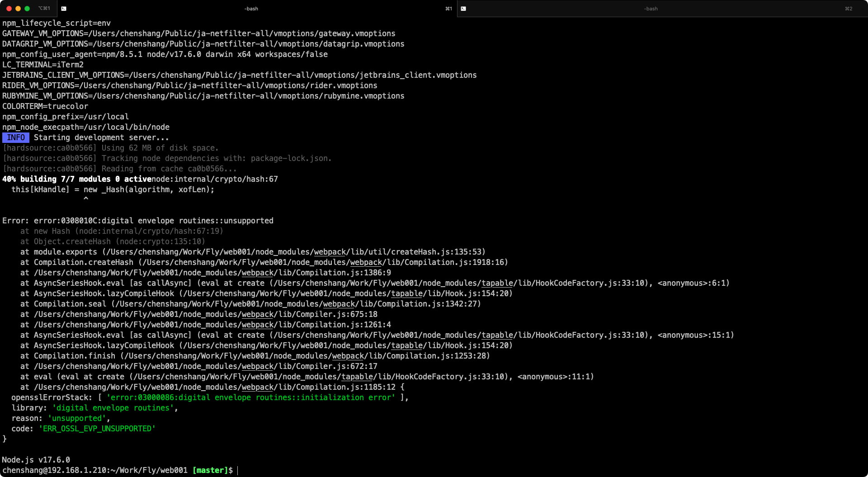Click tapable link in the <anonymous>:15:1 line
Viewport: 868px width, 477px height.
tap(497, 335)
